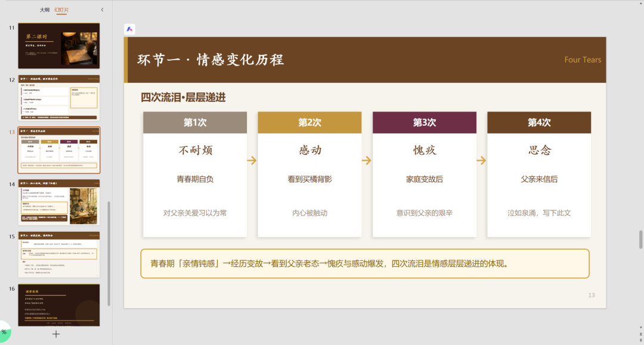Open slide 16 thumbnail 课堂总结
644x345 pixels.
coord(58,305)
